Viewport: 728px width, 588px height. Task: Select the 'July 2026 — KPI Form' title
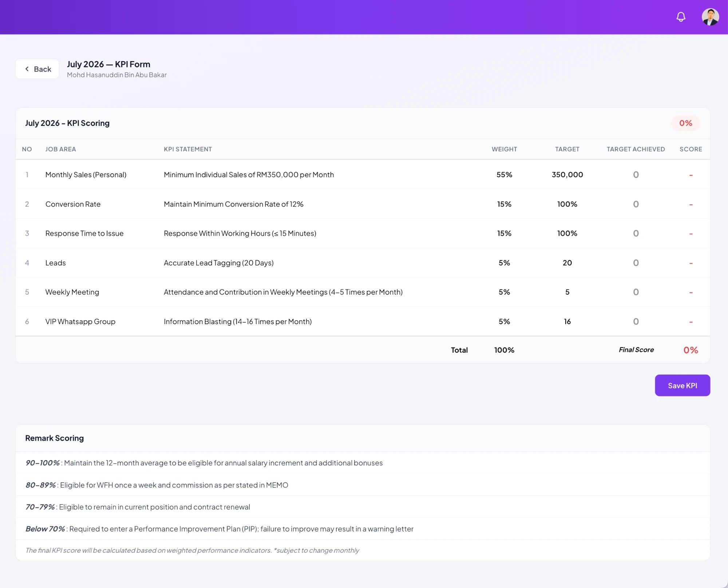(x=108, y=64)
